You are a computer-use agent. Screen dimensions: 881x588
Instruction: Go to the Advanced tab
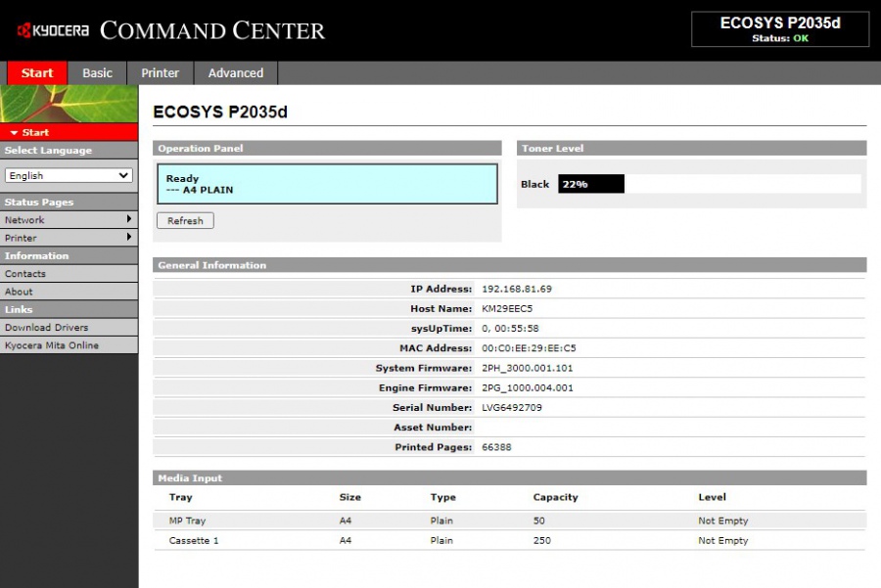point(236,72)
